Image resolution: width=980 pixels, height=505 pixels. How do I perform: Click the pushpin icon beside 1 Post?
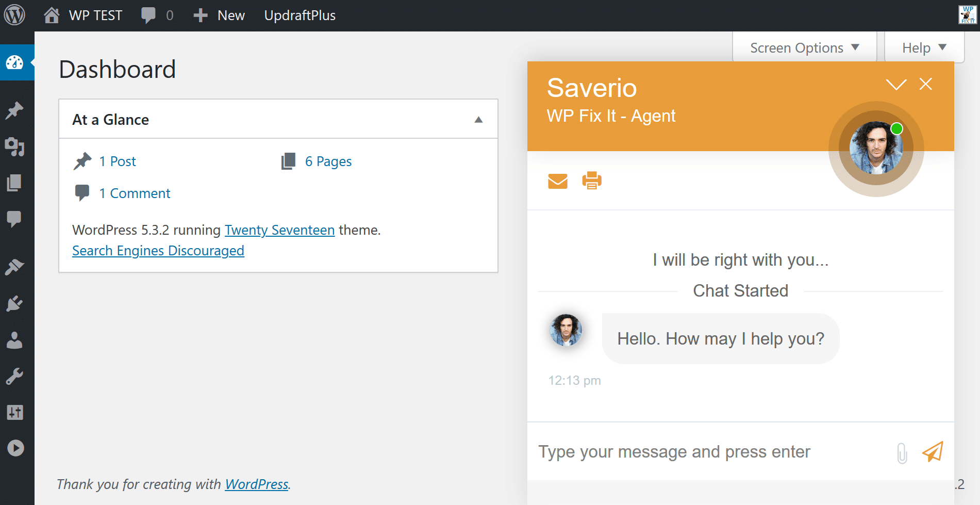tap(82, 161)
